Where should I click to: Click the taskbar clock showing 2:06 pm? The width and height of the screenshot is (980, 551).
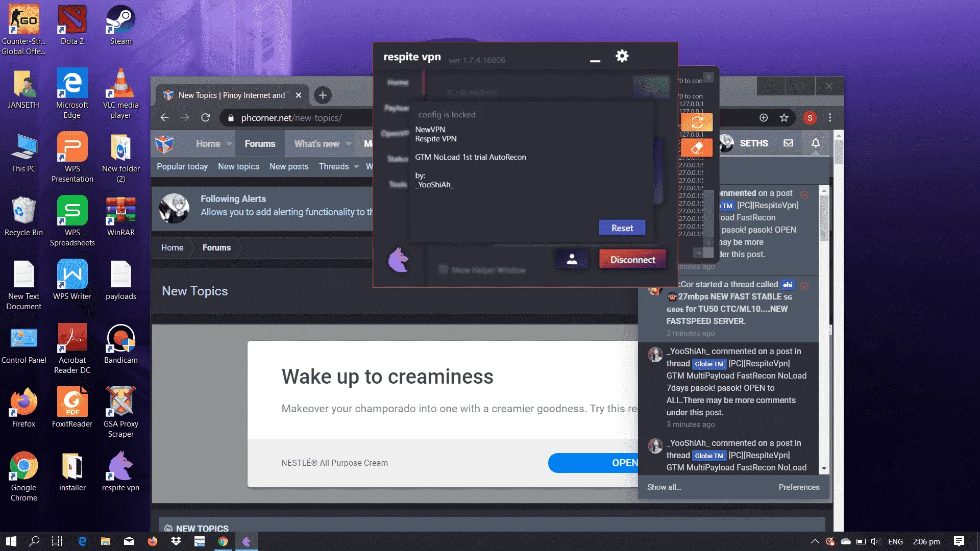(x=926, y=541)
